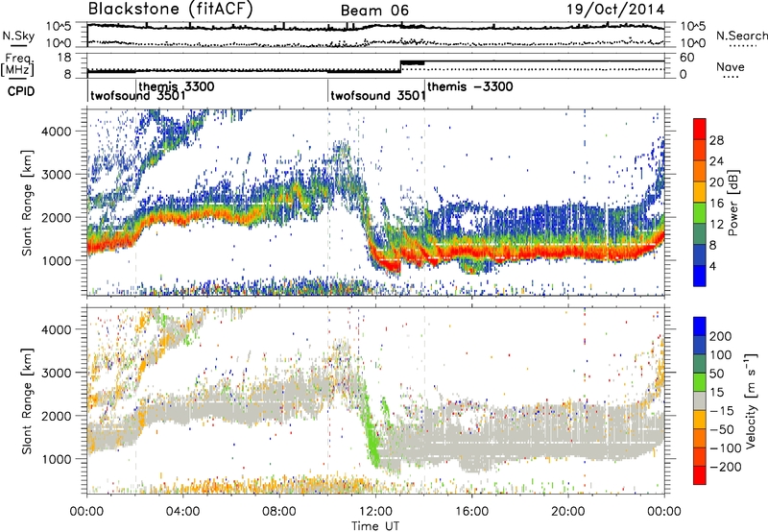
Task: Click the '08:00' time axis tick label
Action: (279, 512)
